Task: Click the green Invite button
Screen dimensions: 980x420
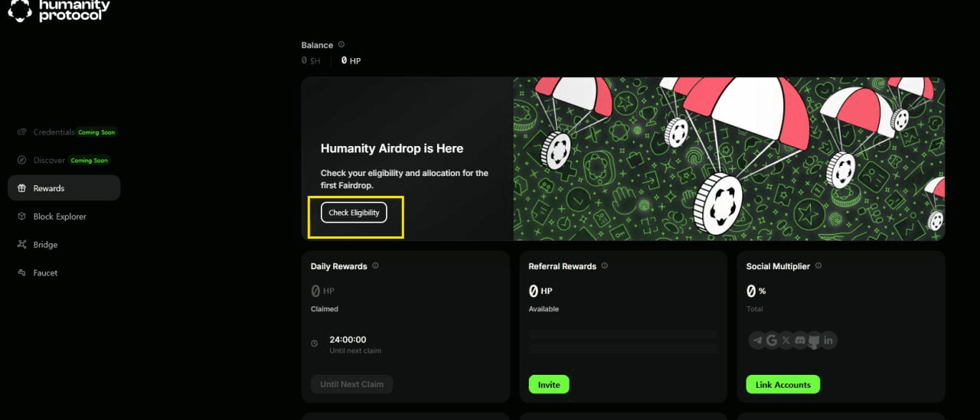Action: click(549, 384)
